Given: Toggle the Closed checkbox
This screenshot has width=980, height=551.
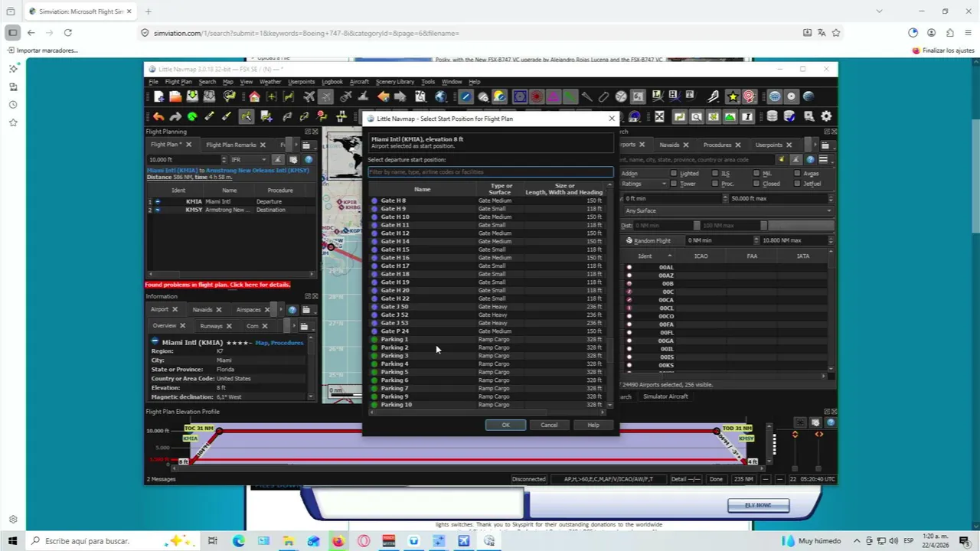Looking at the screenshot, I should (756, 184).
